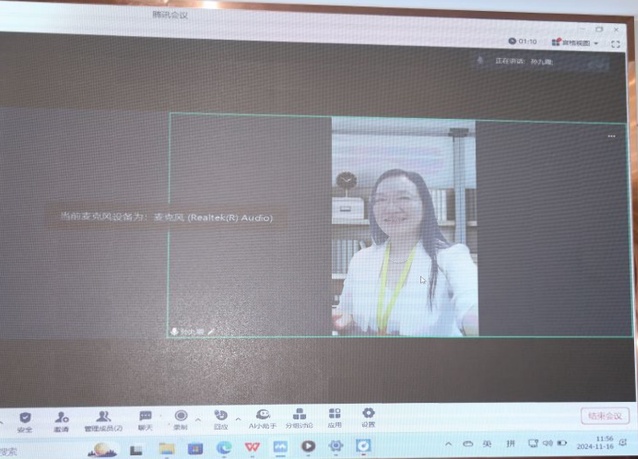
Task: Expand the arrow beside 回应
Action: [x=238, y=419]
